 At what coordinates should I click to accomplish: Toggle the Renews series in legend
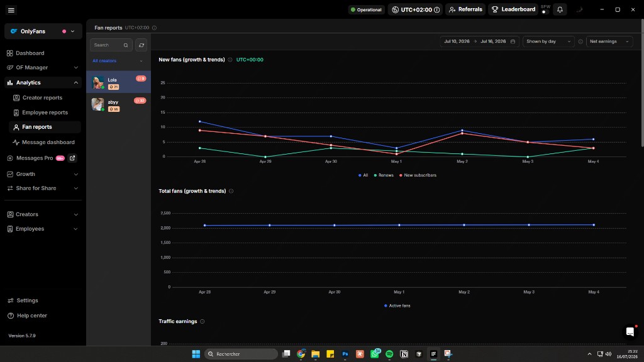click(x=384, y=175)
